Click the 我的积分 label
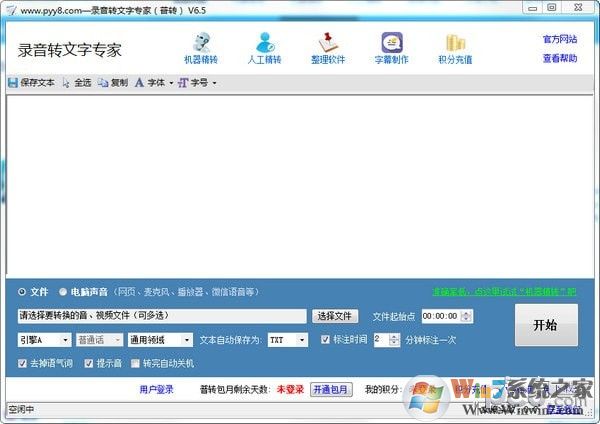The height and width of the screenshot is (424, 600). (383, 390)
